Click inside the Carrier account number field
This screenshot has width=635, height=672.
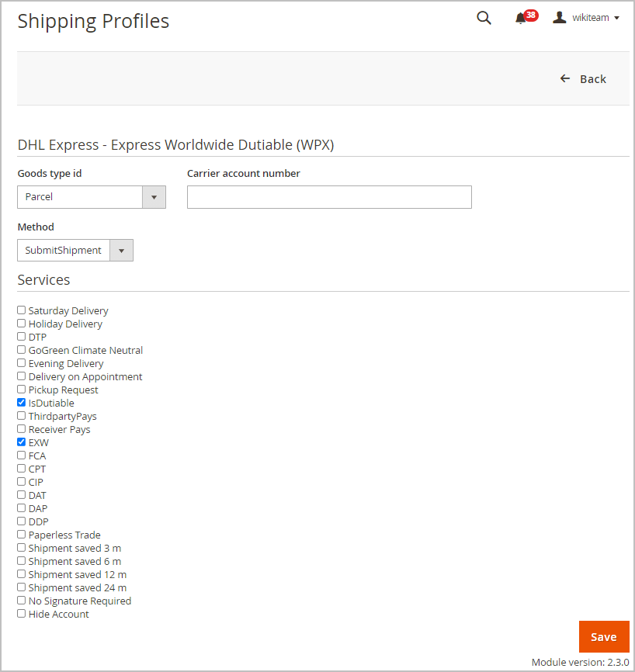[x=329, y=197]
